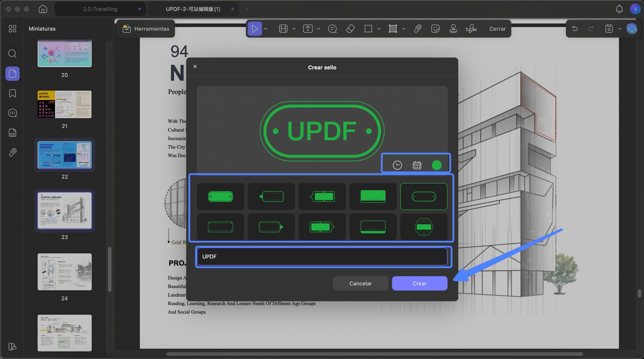Choose the right-arrow filled stamp style
Image resolution: width=644 pixels, height=359 pixels.
click(322, 227)
